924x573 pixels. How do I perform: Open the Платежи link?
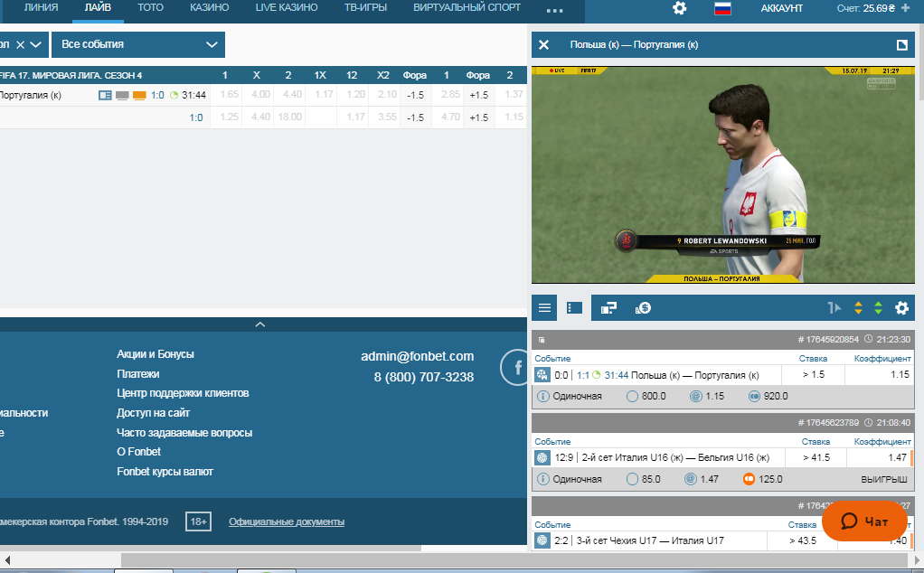pos(138,374)
